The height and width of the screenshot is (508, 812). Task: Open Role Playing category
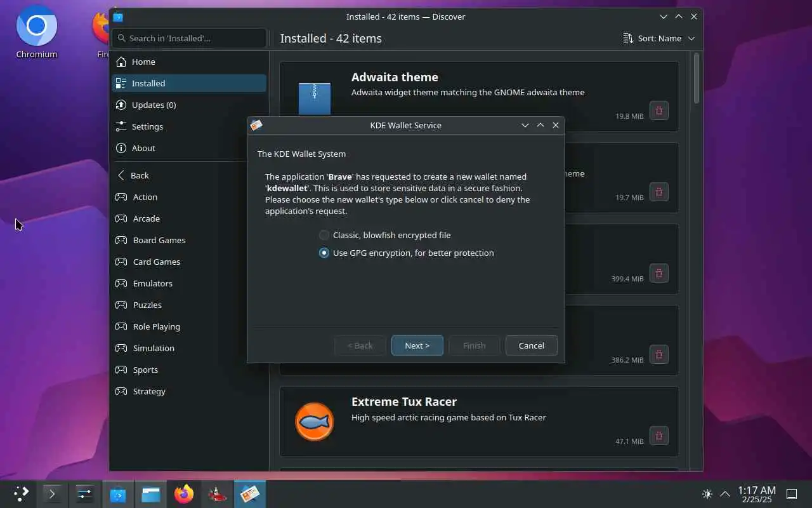(x=189, y=326)
